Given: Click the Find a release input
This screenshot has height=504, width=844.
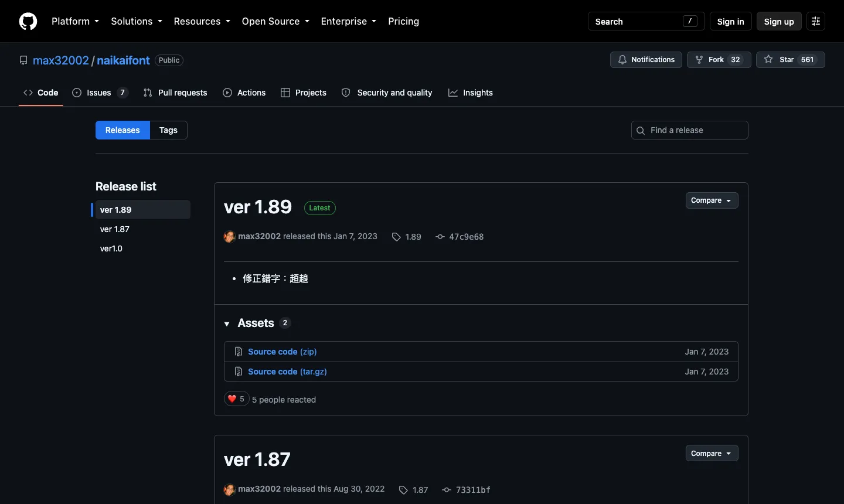Looking at the screenshot, I should tap(690, 130).
